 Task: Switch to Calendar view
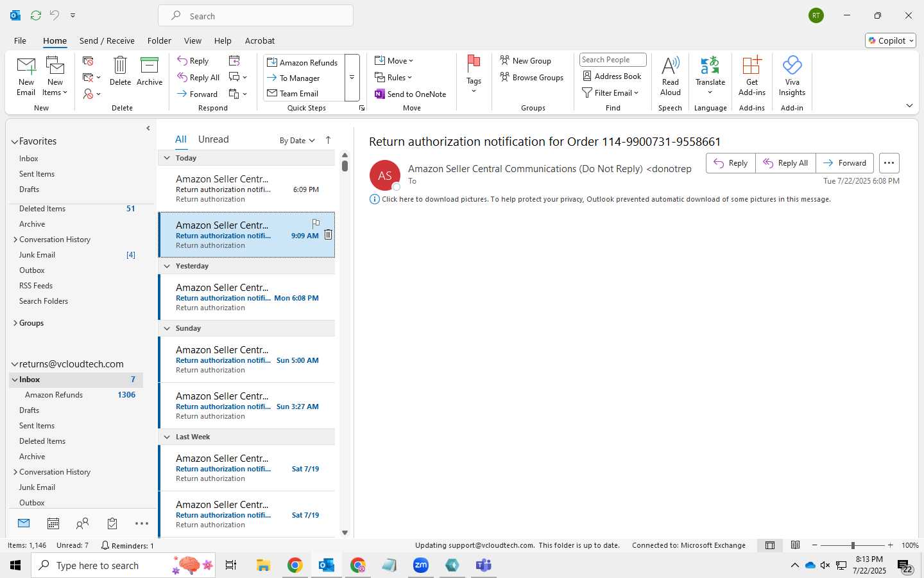[x=53, y=523]
